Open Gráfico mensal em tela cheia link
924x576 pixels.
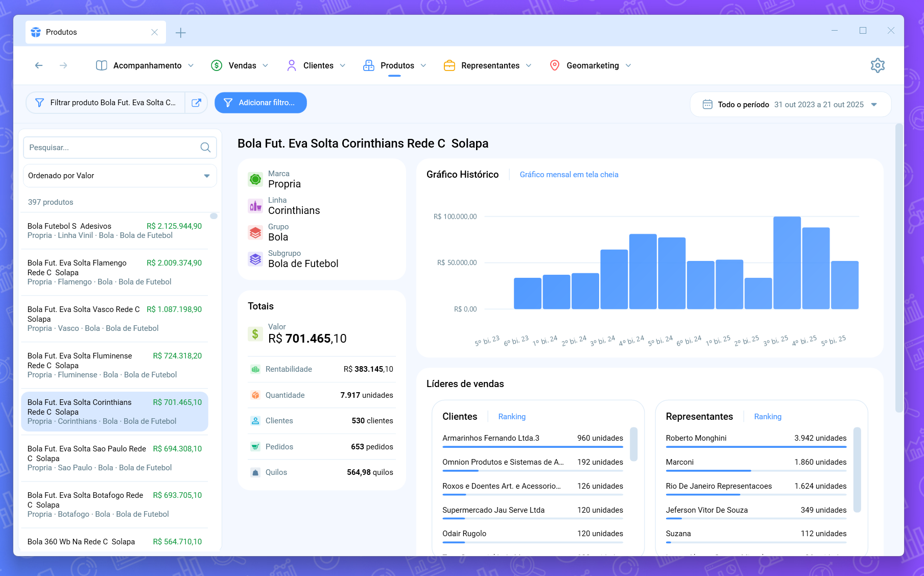click(568, 175)
